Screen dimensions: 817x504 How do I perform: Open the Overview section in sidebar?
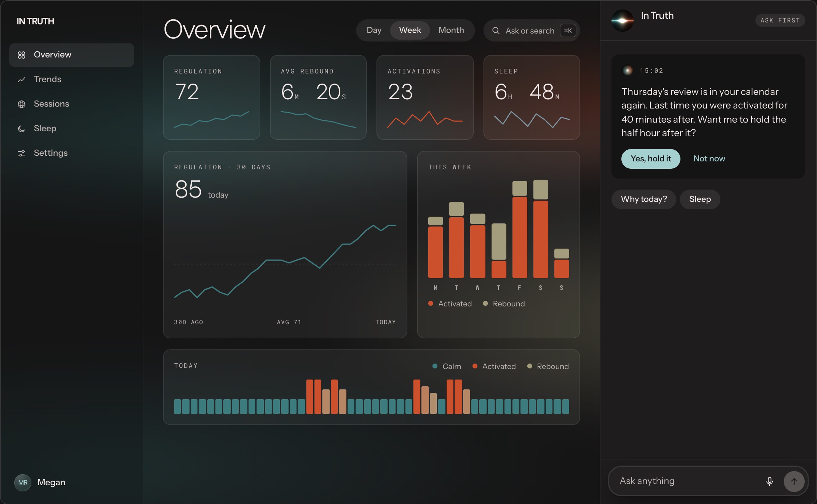71,55
